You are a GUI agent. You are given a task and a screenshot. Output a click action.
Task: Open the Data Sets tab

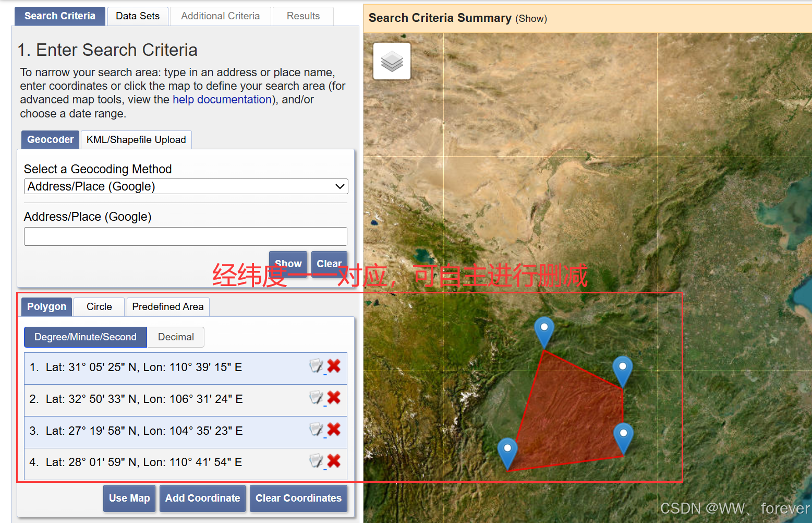138,16
